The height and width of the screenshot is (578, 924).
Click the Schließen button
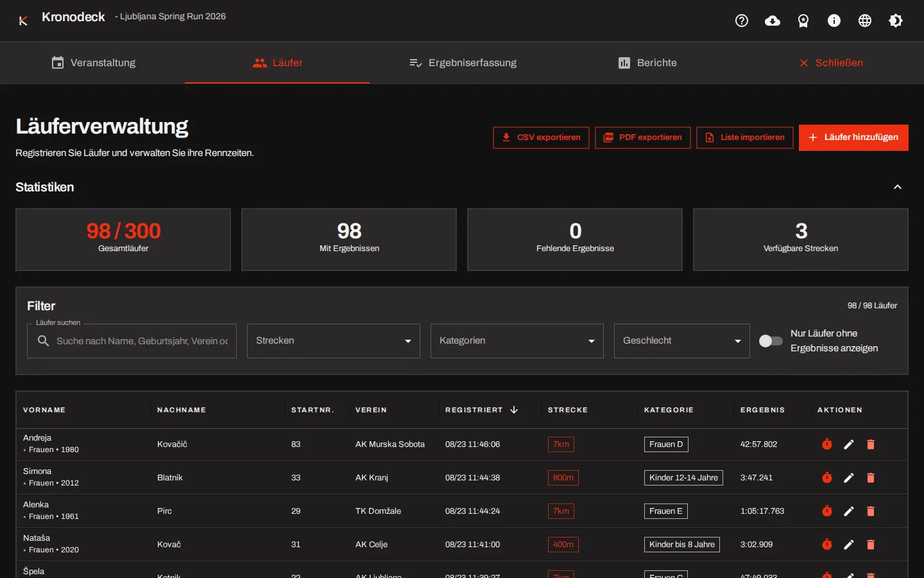coord(831,63)
